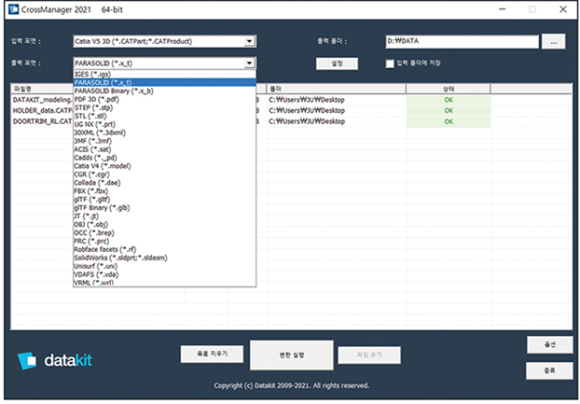
Task: Pick VDAFS (*.vda) format
Action: [165, 274]
